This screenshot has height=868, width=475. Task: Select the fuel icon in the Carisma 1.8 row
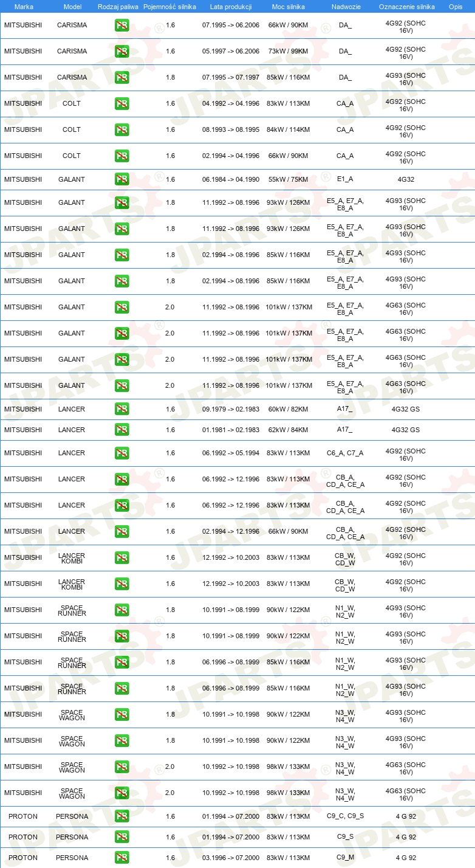point(121,78)
